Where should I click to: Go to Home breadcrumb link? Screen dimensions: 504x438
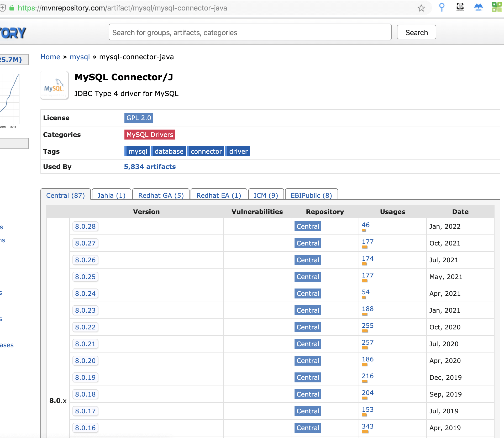[x=50, y=57]
